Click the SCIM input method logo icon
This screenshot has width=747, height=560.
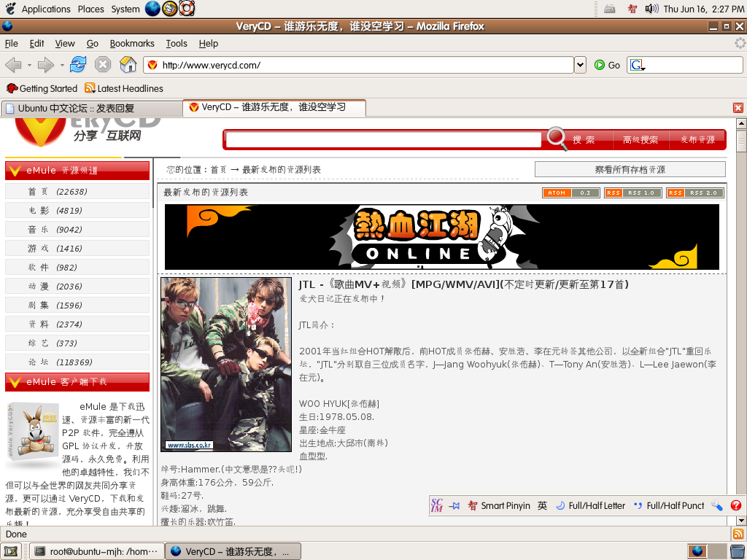[437, 505]
